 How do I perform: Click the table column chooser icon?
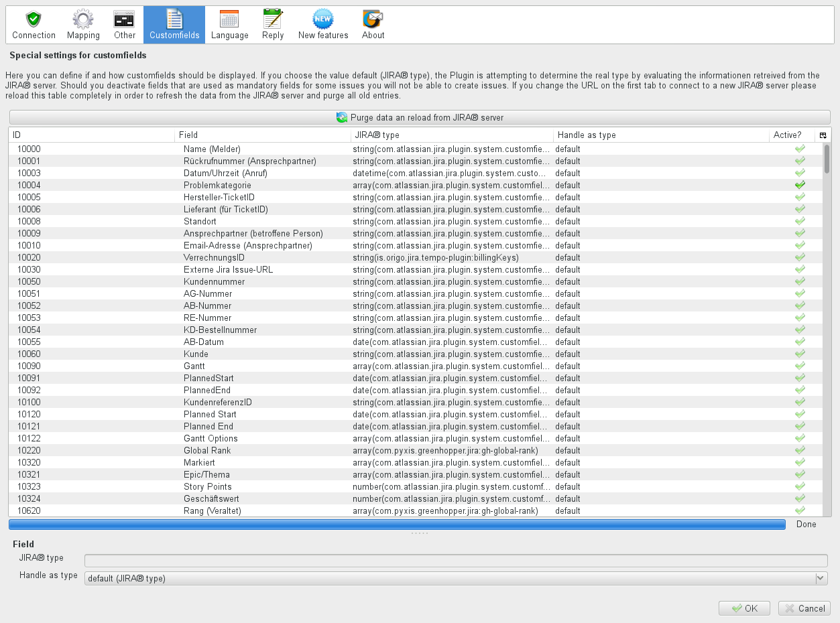(823, 135)
